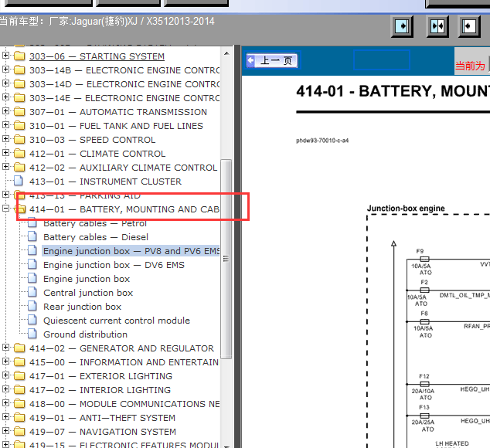Expand 417-01 Exterior Lighting node

coord(5,375)
